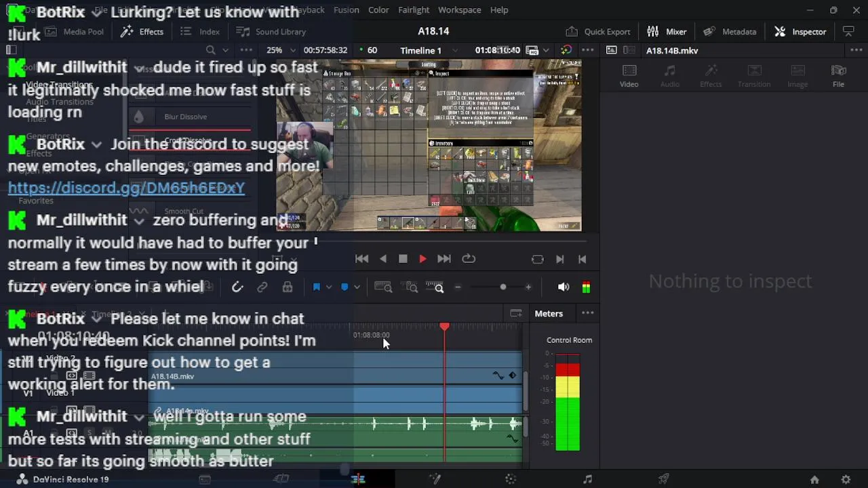Image resolution: width=868 pixels, height=488 pixels.
Task: Toggle the Inspector panel
Action: coord(801,31)
